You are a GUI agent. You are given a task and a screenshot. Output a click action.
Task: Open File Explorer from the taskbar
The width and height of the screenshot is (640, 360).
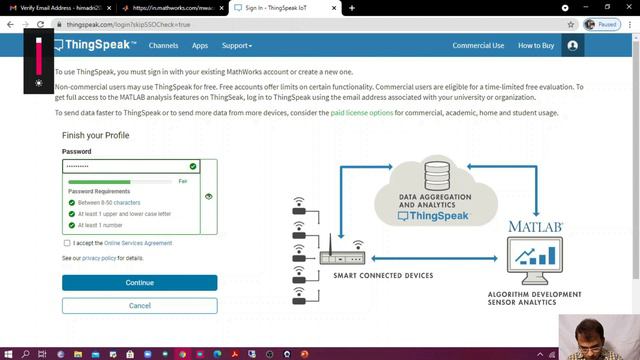click(78, 354)
